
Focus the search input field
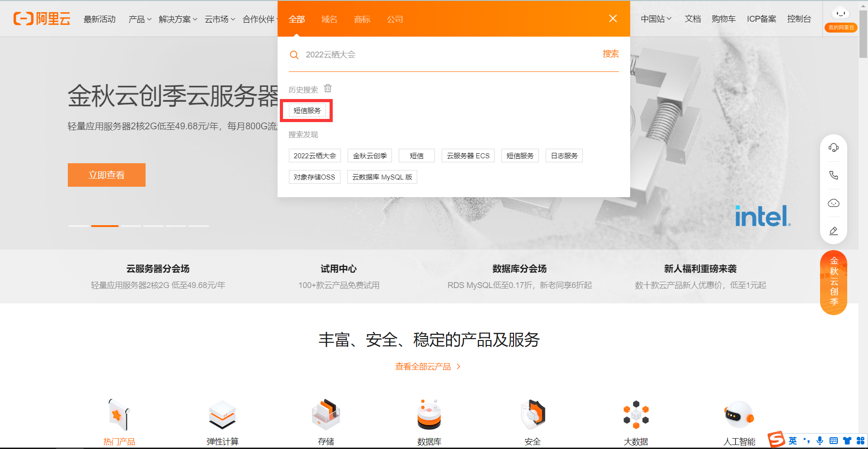click(450, 55)
